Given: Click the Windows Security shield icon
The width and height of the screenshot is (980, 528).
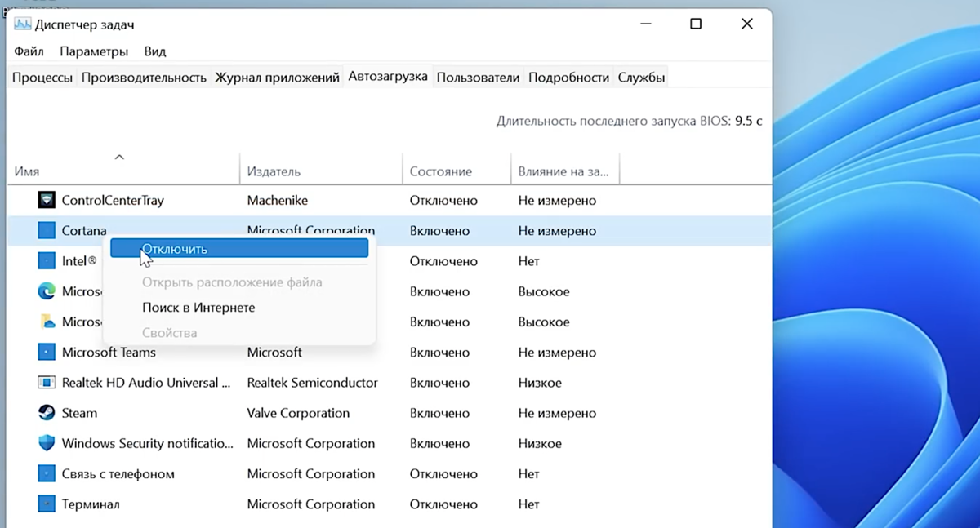Looking at the screenshot, I should click(x=47, y=443).
